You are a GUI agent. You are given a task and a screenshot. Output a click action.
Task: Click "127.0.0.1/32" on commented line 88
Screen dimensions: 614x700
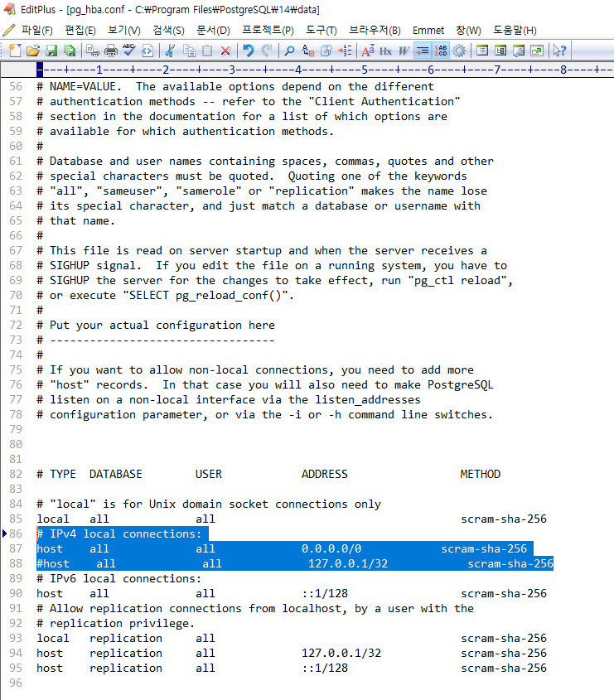pos(348,564)
